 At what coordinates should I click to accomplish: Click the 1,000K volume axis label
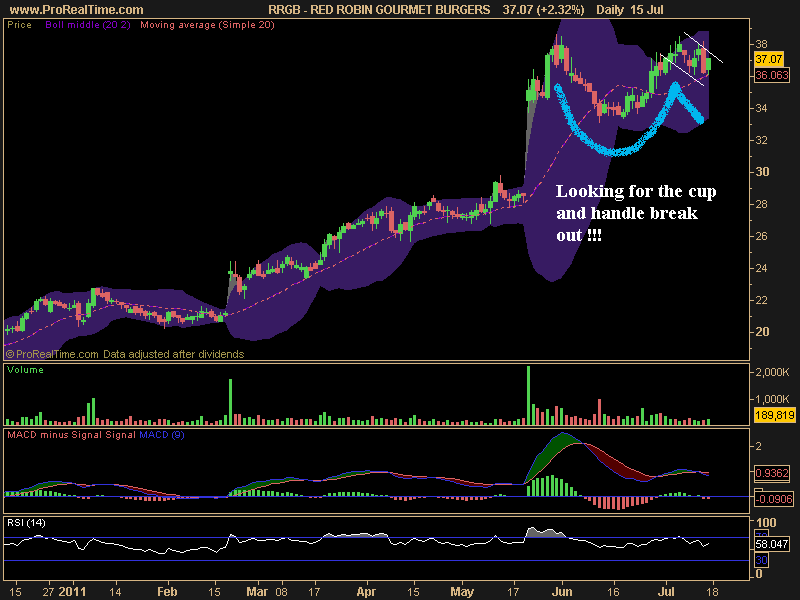[x=772, y=399]
